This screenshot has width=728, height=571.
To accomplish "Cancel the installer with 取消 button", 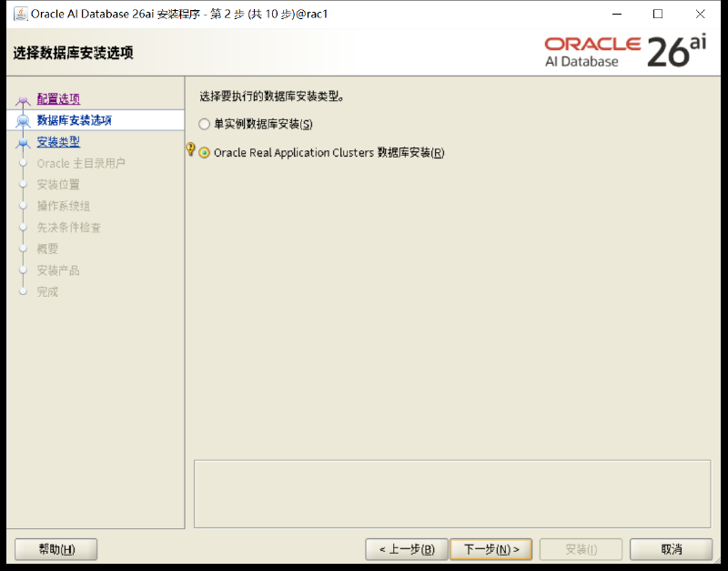I will (x=672, y=550).
